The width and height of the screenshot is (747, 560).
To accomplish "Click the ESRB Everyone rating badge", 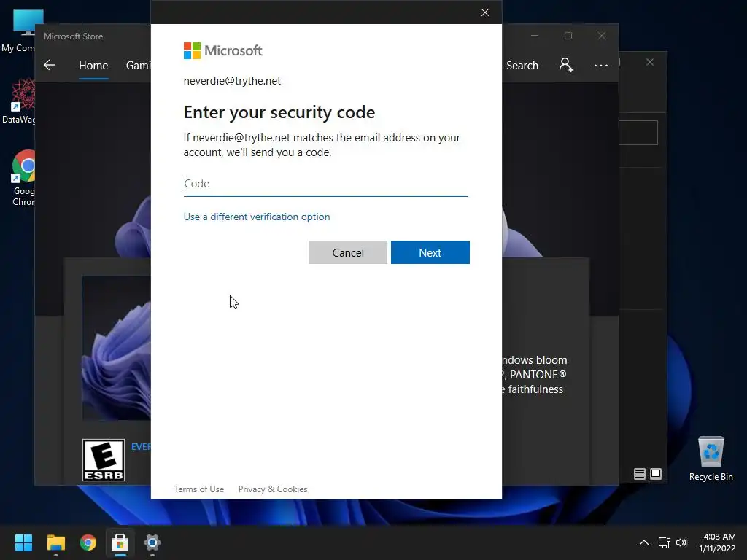I will (x=104, y=460).
